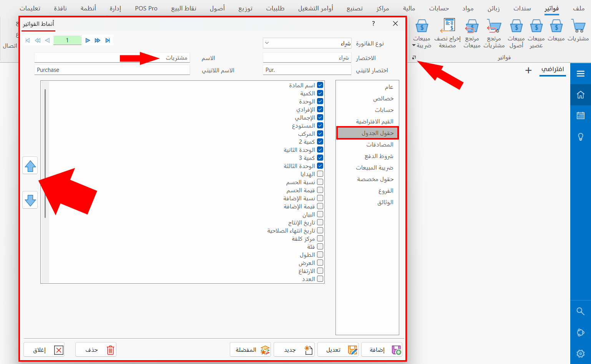Click the blue move down arrow
The width and height of the screenshot is (591, 364).
click(x=30, y=200)
